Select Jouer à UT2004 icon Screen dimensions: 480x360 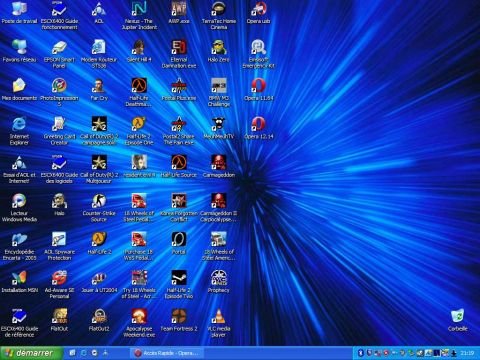coord(99,278)
